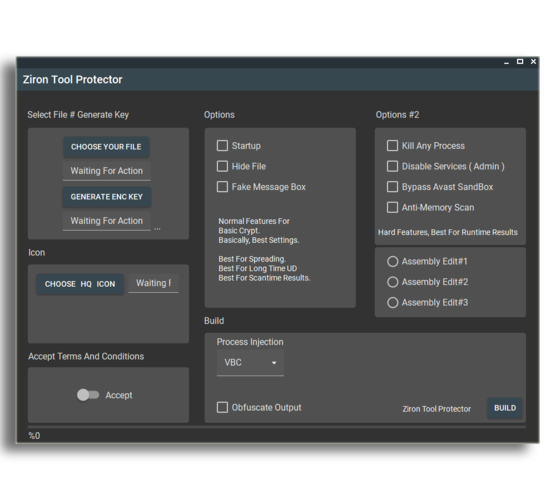The height and width of the screenshot is (500, 556).
Task: Choose the Assembly Edit#2 radio option
Action: pyautogui.click(x=393, y=282)
